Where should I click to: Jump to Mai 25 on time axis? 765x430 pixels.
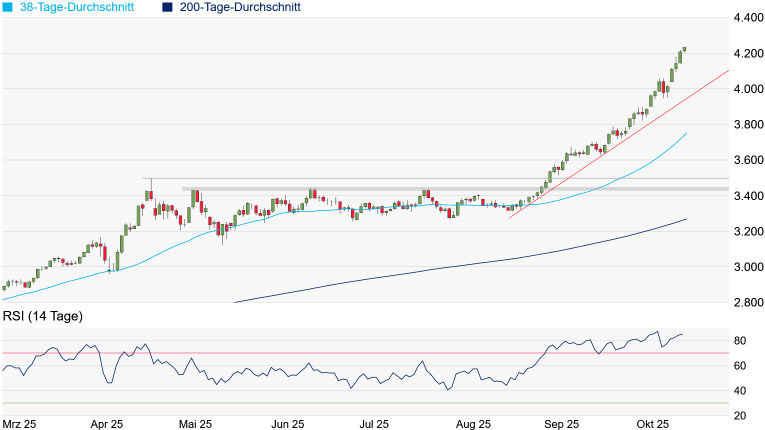point(196,424)
